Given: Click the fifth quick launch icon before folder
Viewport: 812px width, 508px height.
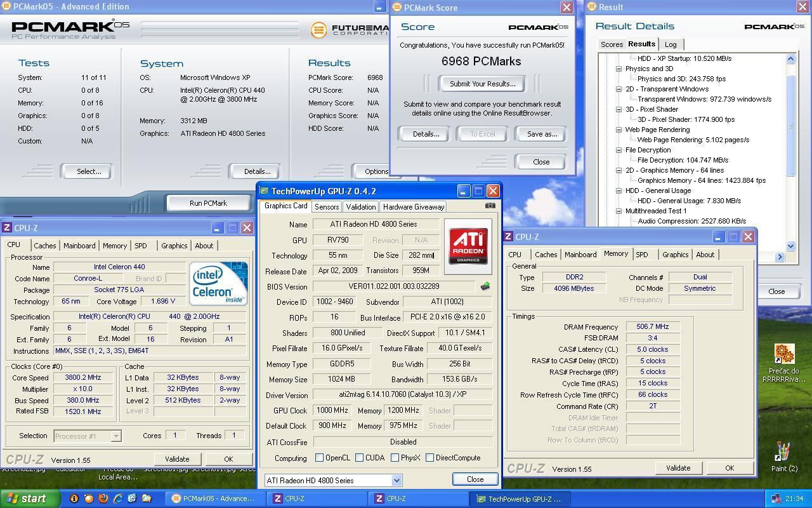Looking at the screenshot, I should point(132,498).
